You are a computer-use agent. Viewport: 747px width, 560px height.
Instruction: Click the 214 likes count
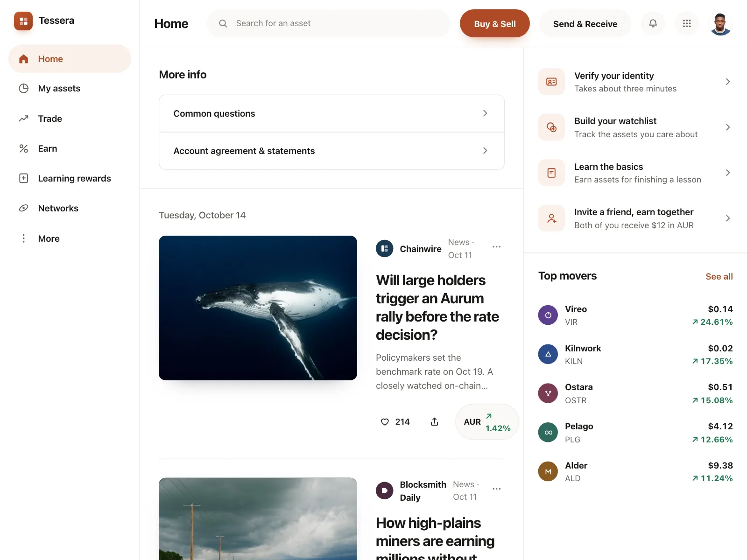pos(402,422)
